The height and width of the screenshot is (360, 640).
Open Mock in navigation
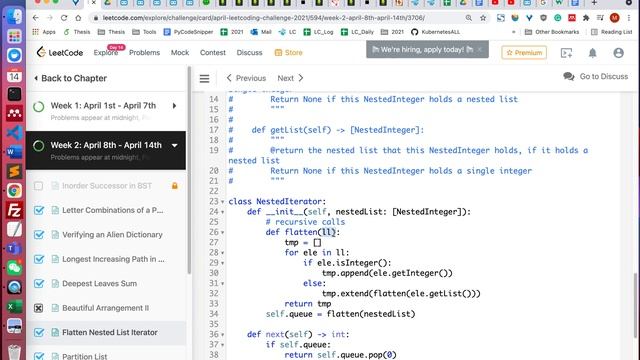pos(180,53)
